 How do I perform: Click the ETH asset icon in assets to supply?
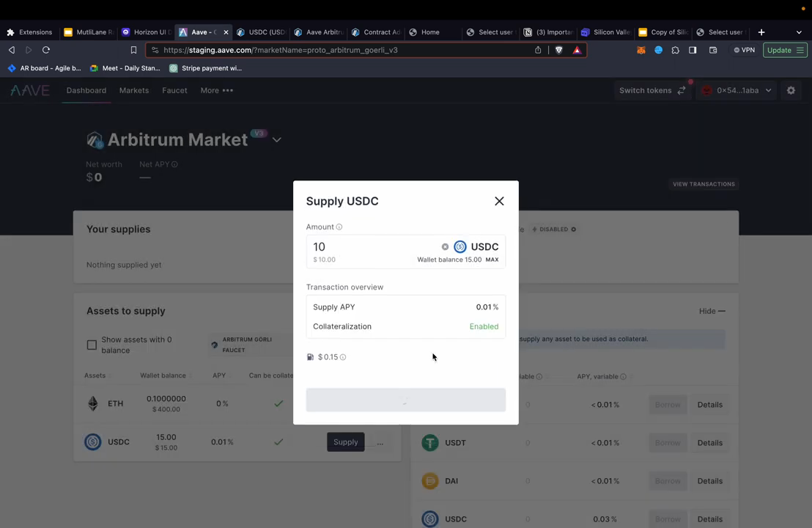pos(92,403)
